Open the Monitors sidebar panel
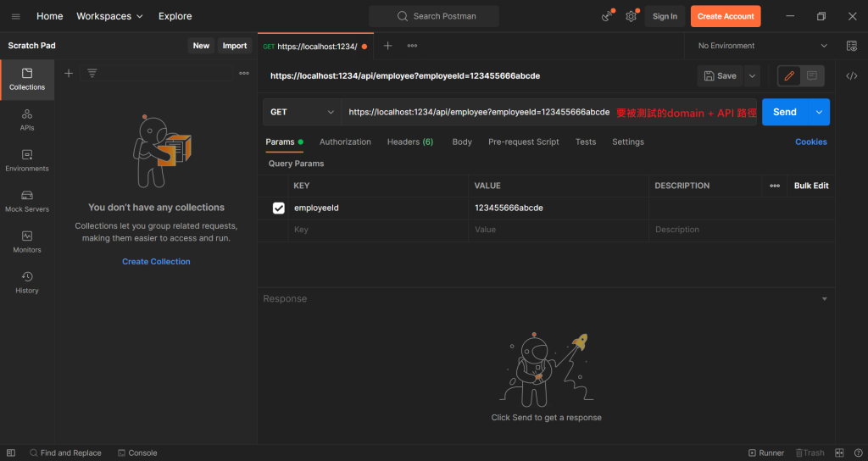 coord(27,242)
